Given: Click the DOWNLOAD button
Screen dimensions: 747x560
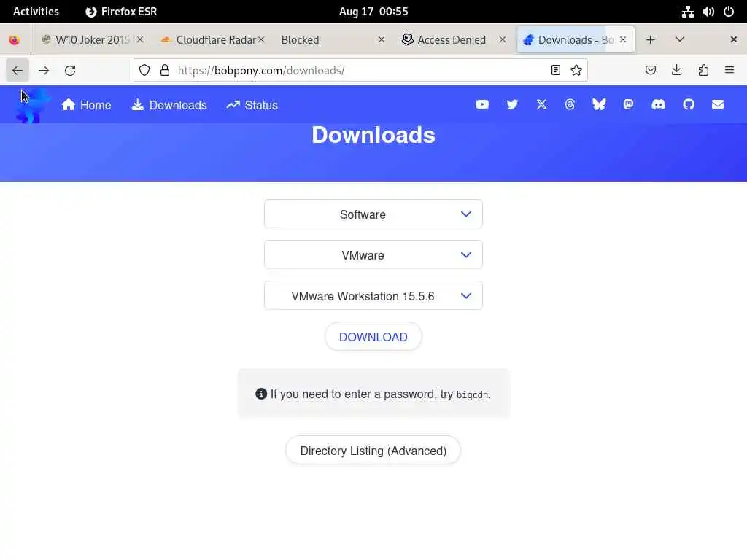Looking at the screenshot, I should [x=373, y=337].
